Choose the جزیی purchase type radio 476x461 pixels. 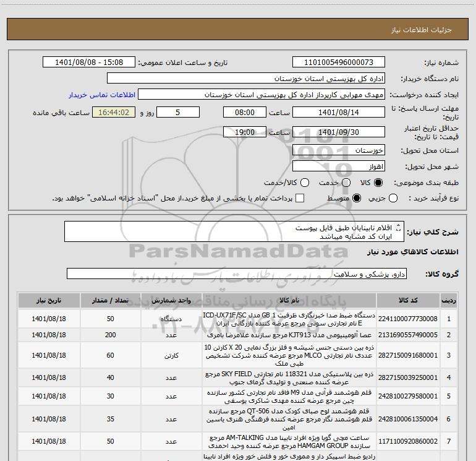[393, 198]
